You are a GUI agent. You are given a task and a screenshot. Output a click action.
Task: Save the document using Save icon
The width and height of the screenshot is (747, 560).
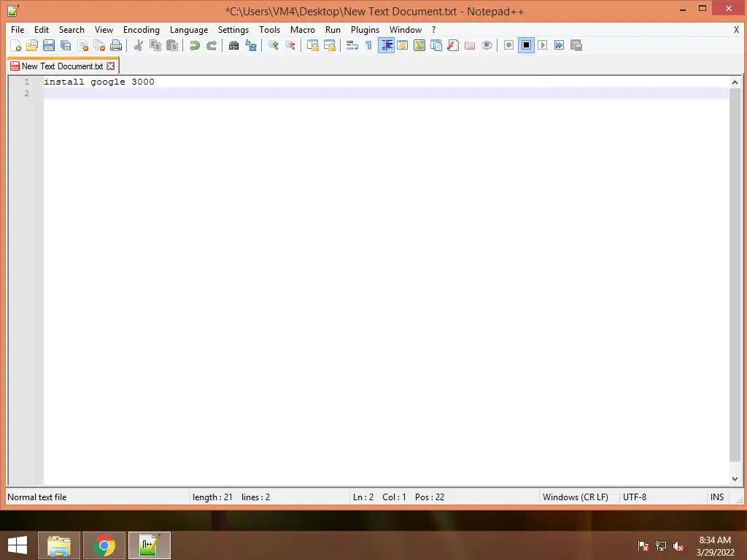pyautogui.click(x=49, y=45)
